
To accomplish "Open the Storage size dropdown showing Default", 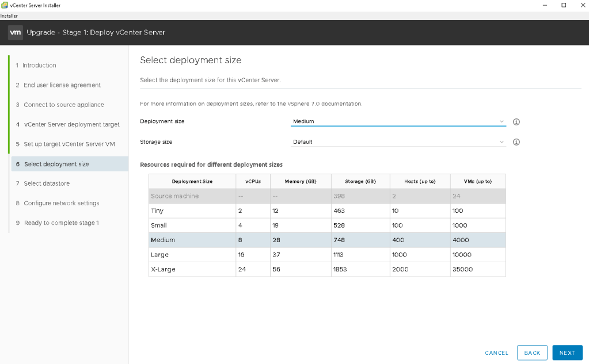I will [398, 142].
